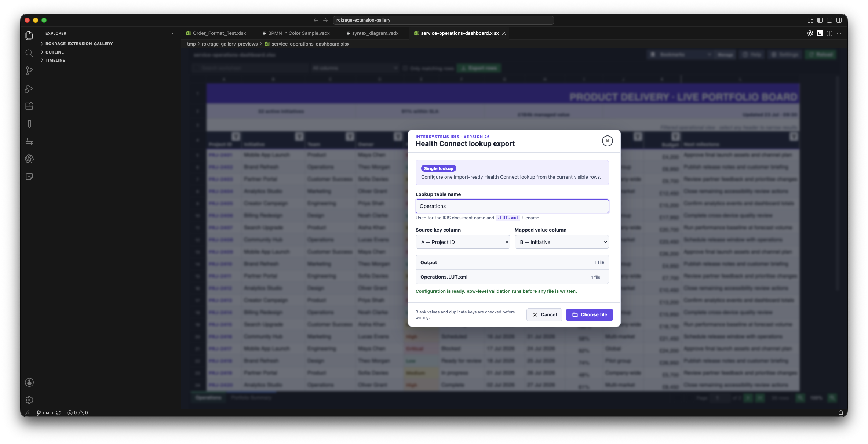
Task: Open the Extensions view
Action: 29,106
